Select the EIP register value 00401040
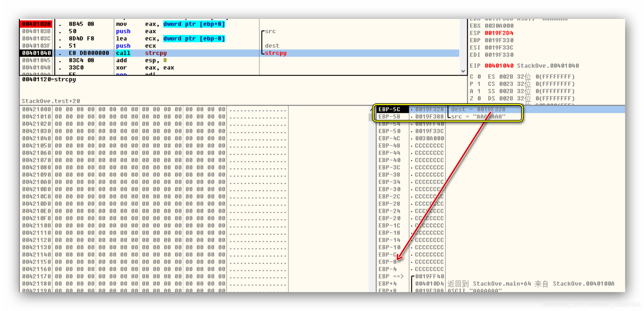This screenshot has height=311, width=644. [x=499, y=66]
